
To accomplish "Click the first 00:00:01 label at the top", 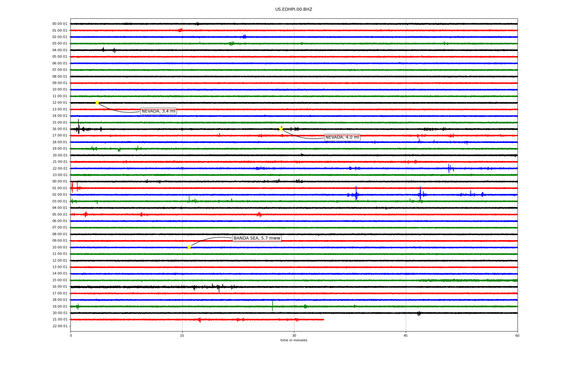I will (60, 24).
